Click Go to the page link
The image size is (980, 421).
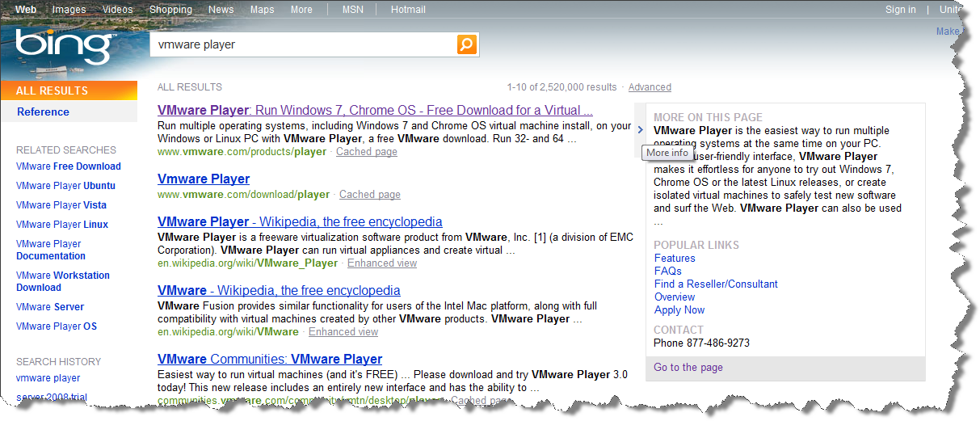coord(688,368)
